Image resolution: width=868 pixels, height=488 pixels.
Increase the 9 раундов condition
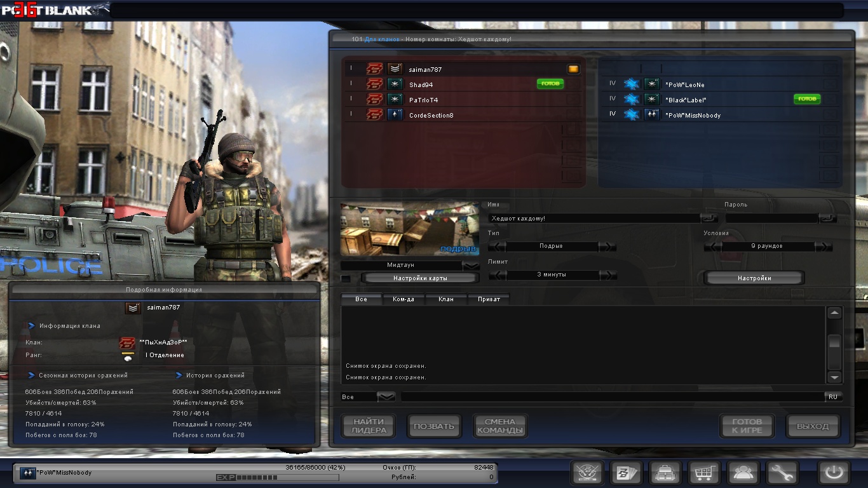click(x=824, y=247)
